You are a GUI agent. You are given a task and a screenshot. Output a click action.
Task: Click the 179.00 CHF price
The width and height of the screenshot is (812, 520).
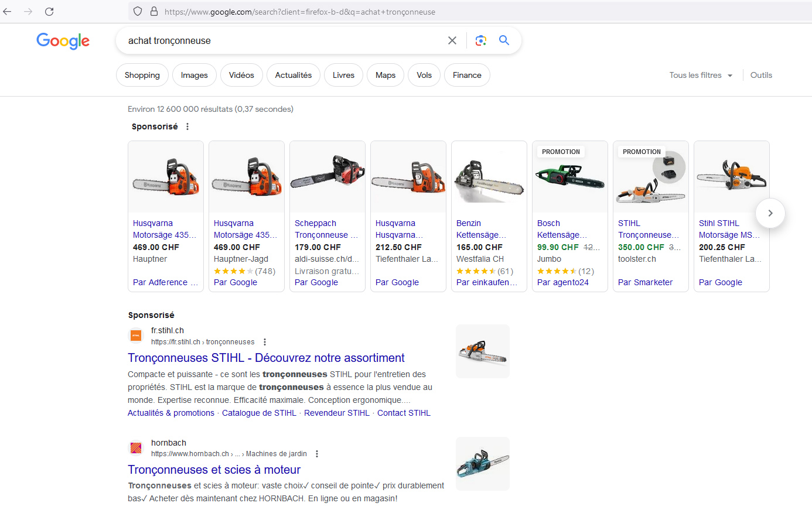click(x=318, y=247)
